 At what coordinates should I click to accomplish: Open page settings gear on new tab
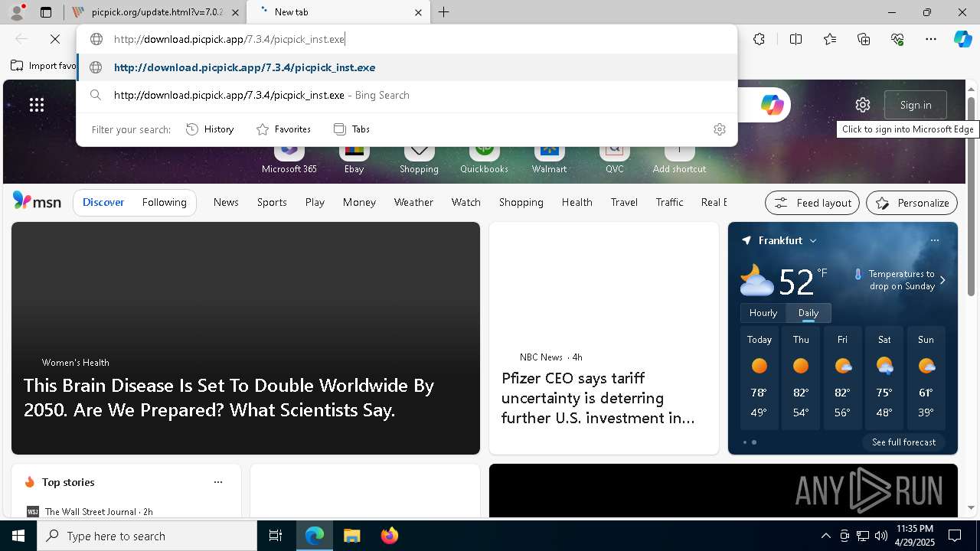point(863,105)
